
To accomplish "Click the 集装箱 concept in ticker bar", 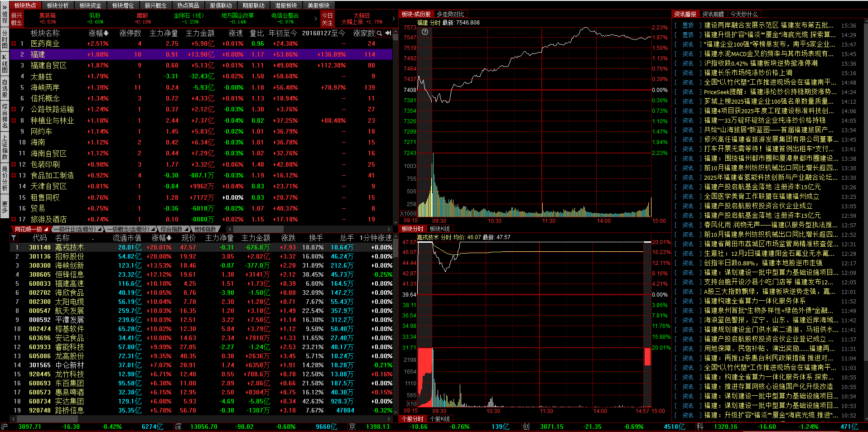I will (48, 15).
